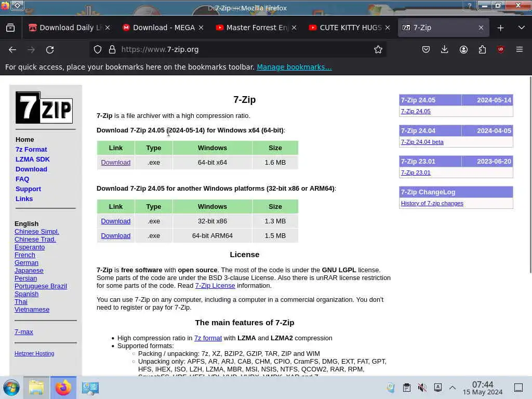Click the URL address bar
The image size is (532, 399).
pos(237,49)
